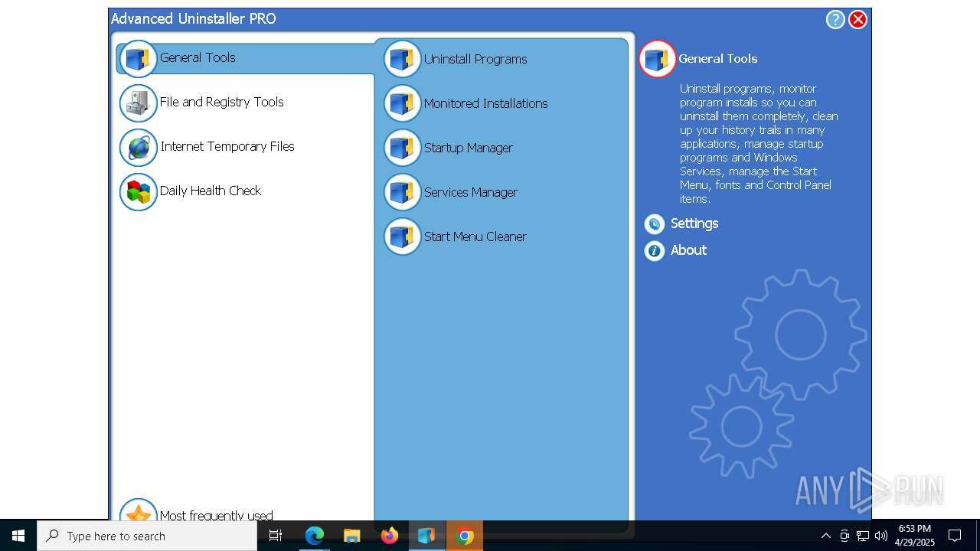Viewport: 980px width, 551px height.
Task: Open Internet Temporary Files label
Action: coord(227,146)
